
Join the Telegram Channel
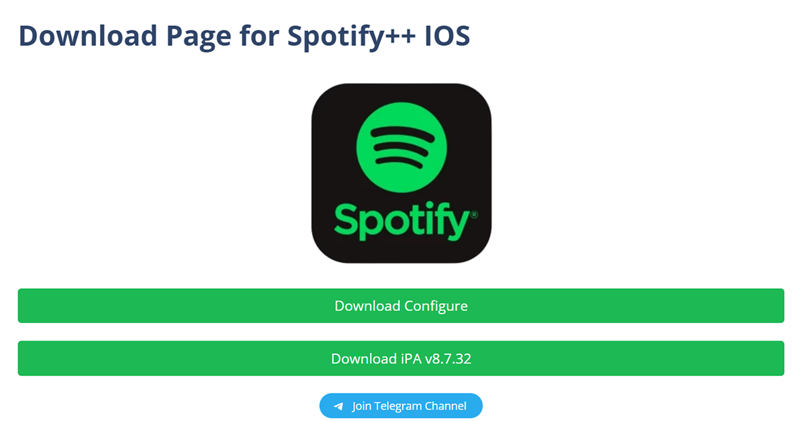coord(401,406)
